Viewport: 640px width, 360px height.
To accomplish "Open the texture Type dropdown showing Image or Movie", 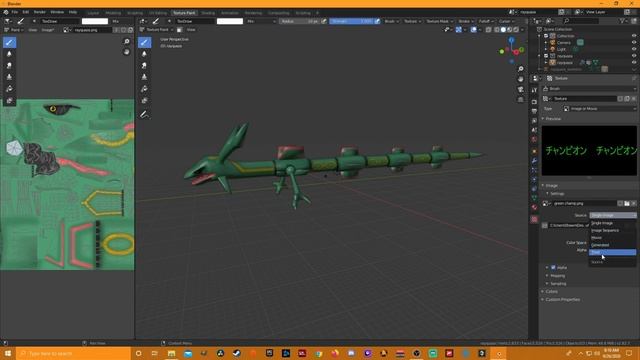I will [x=600, y=109].
